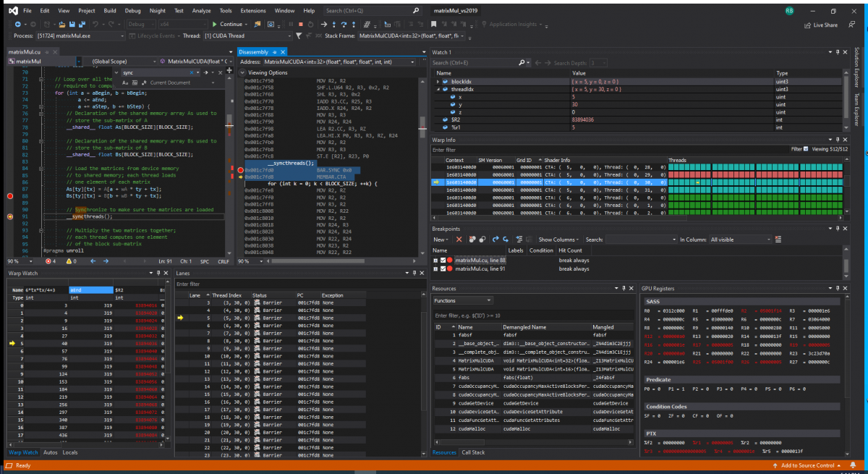Expand the blockIdx watch variable
The width and height of the screenshot is (868, 474).
coord(438,82)
